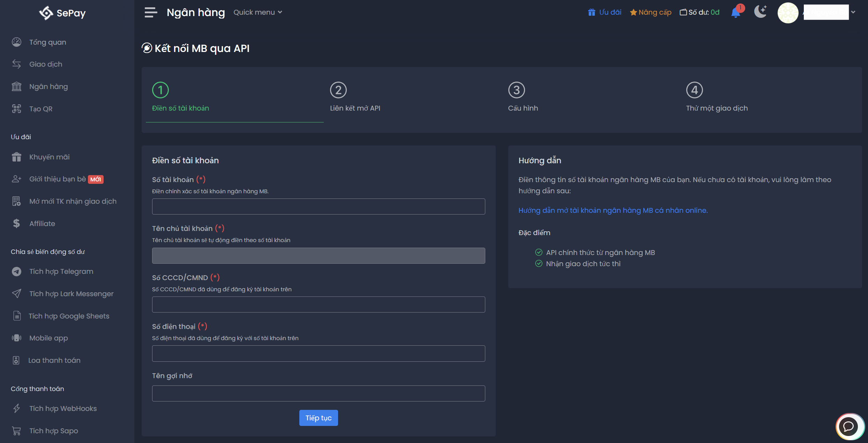This screenshot has width=868, height=443.
Task: Open Ngân hàng in the sidebar menu
Action: click(48, 87)
